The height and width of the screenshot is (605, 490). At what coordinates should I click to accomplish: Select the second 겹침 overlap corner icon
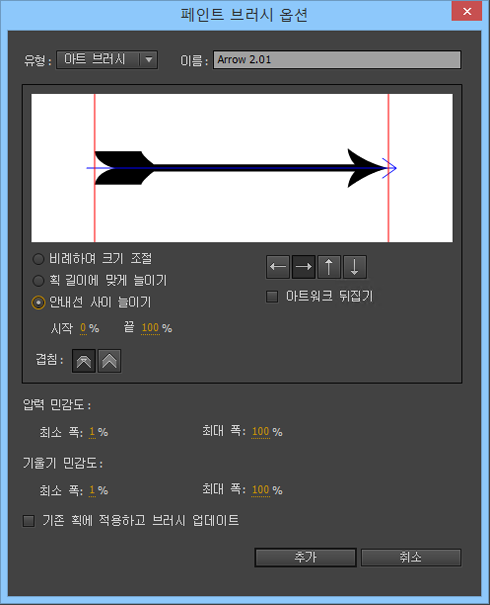pyautogui.click(x=110, y=361)
